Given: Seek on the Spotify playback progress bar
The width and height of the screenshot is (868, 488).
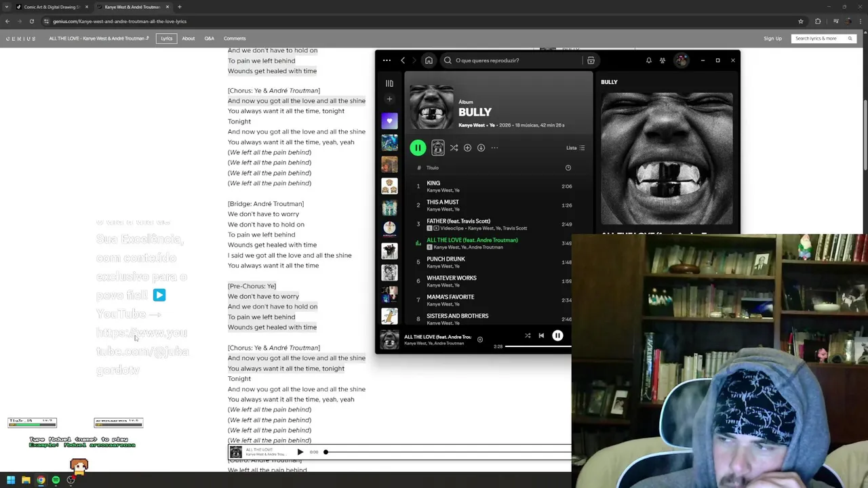Looking at the screenshot, I should [x=538, y=346].
